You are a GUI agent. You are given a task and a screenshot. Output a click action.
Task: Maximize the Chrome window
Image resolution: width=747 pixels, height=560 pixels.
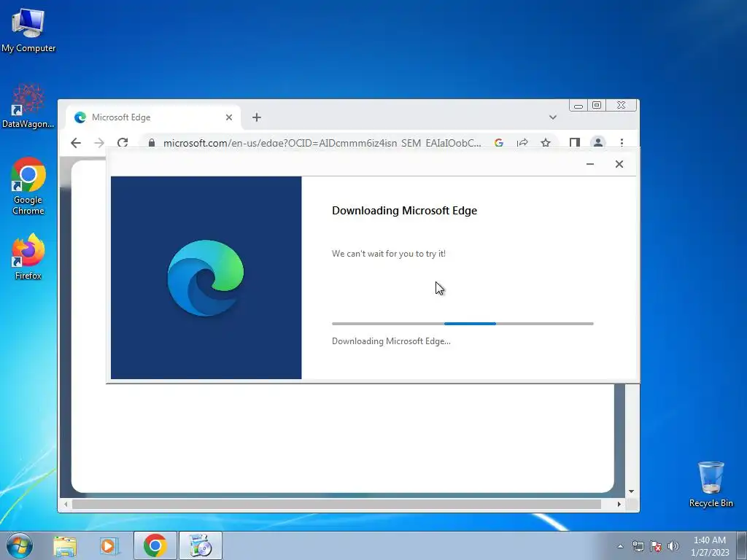point(597,105)
